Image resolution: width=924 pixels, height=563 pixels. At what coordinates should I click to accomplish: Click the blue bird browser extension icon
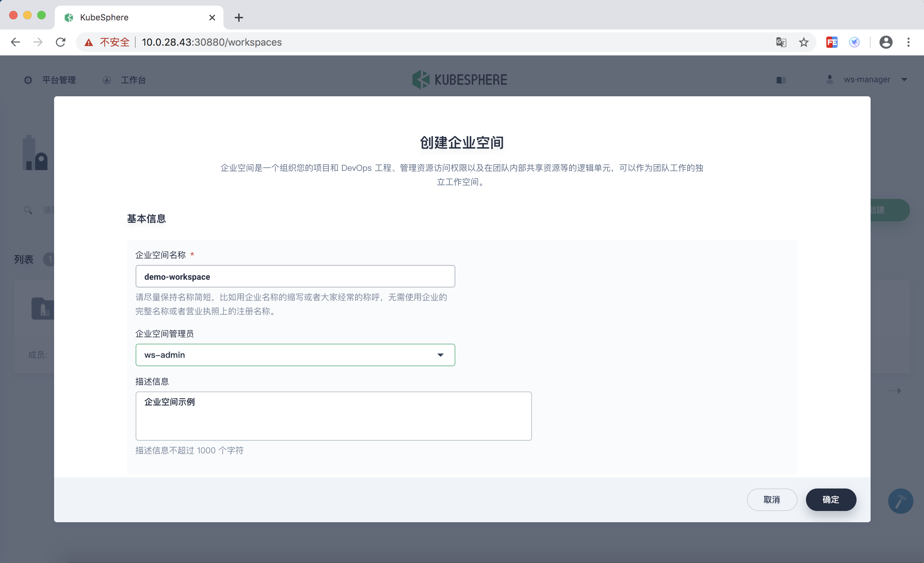pyautogui.click(x=854, y=42)
